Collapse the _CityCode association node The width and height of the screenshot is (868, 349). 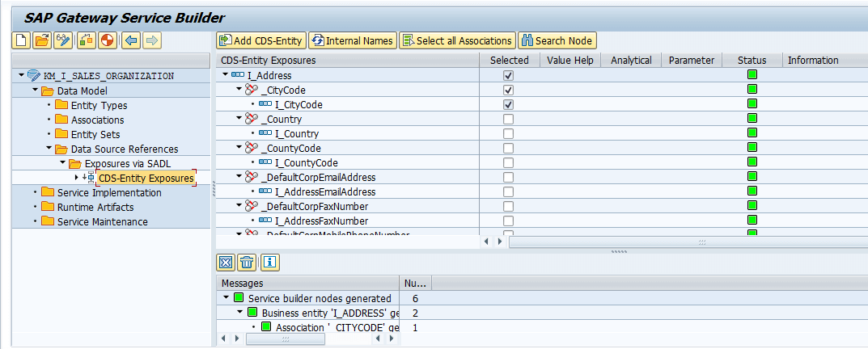point(239,90)
